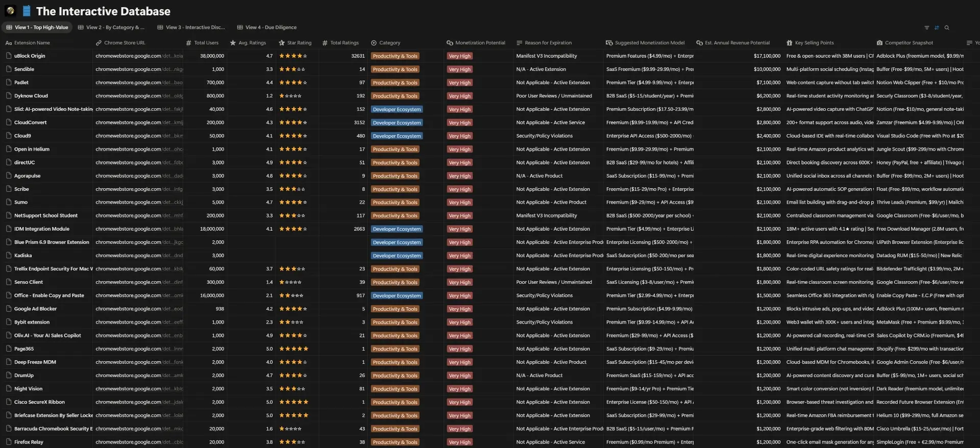
Task: Open the View 3 - Interactive Disc... tab
Action: pyautogui.click(x=191, y=28)
